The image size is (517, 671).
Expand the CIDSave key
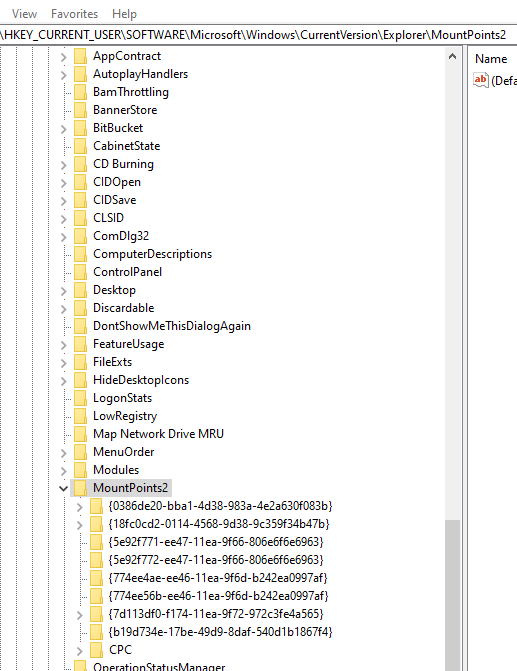63,201
